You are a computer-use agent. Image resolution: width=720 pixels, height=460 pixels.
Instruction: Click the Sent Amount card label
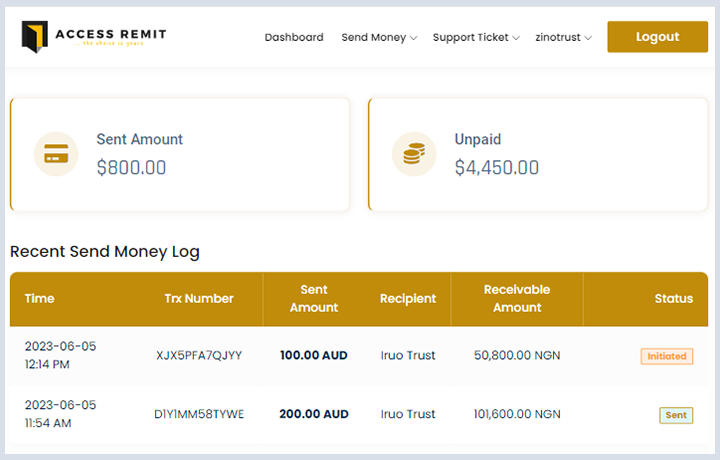tap(140, 139)
